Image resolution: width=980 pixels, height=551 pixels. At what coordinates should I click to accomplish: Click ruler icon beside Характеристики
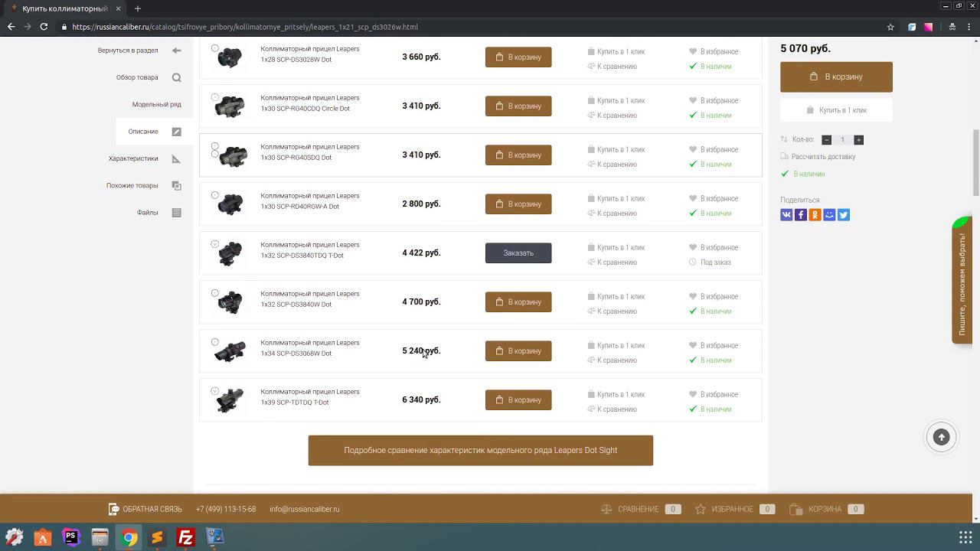177,158
